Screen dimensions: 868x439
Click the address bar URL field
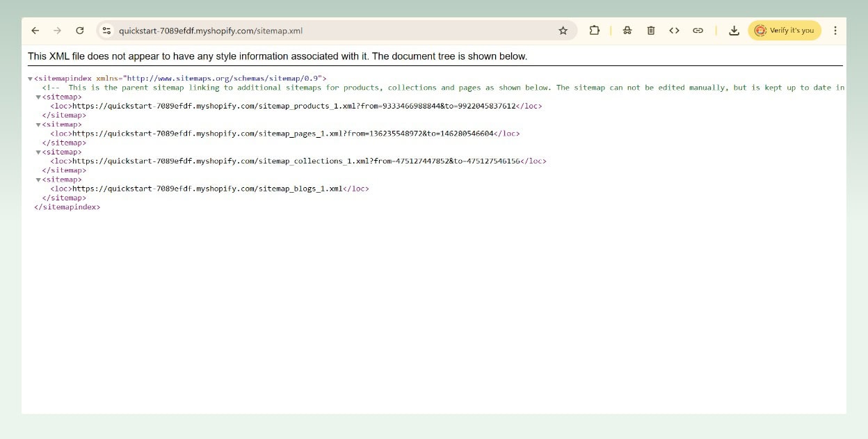coord(337,31)
